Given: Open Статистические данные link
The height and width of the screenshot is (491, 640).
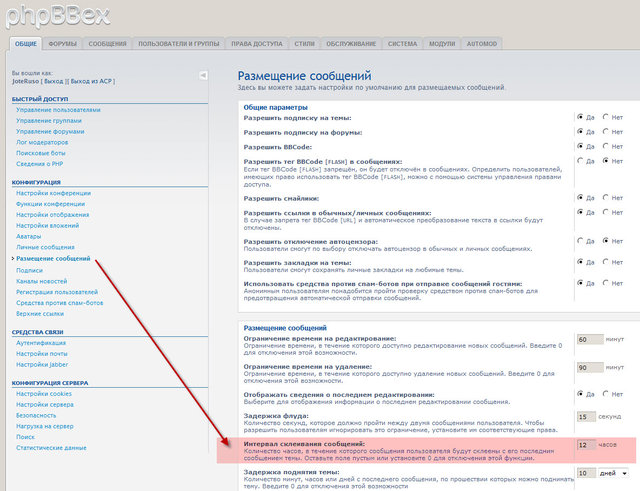Looking at the screenshot, I should coord(51,448).
